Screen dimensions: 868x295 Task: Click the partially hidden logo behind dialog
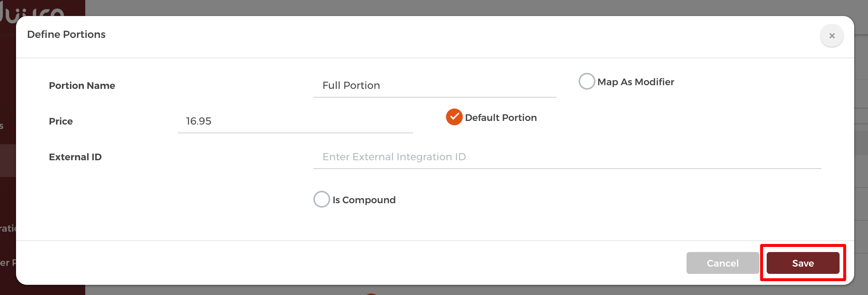[32, 11]
